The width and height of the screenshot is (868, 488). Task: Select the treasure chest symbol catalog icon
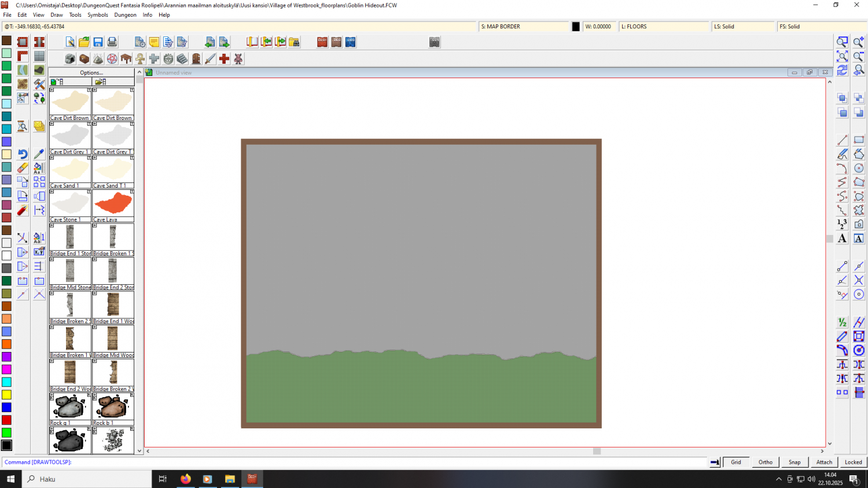click(x=84, y=59)
